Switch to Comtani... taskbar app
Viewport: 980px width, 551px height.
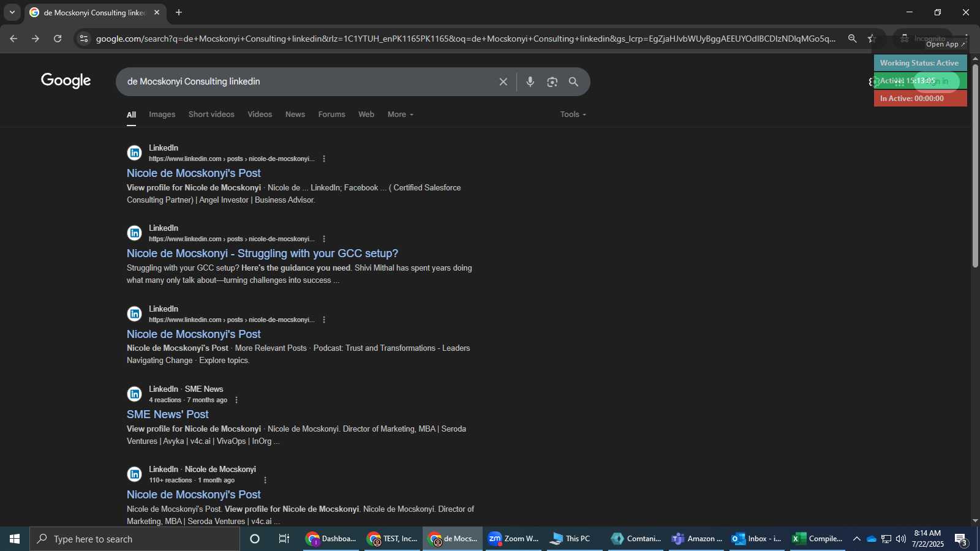tap(635, 539)
